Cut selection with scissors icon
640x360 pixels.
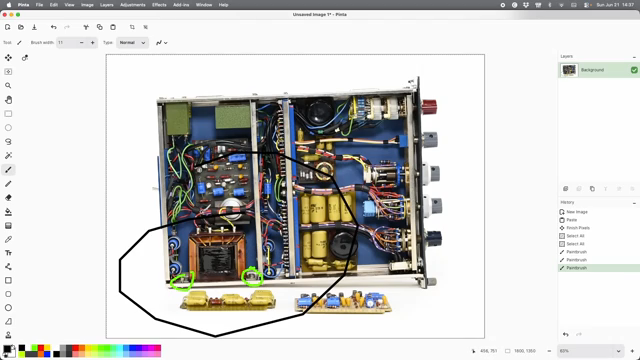[86, 27]
